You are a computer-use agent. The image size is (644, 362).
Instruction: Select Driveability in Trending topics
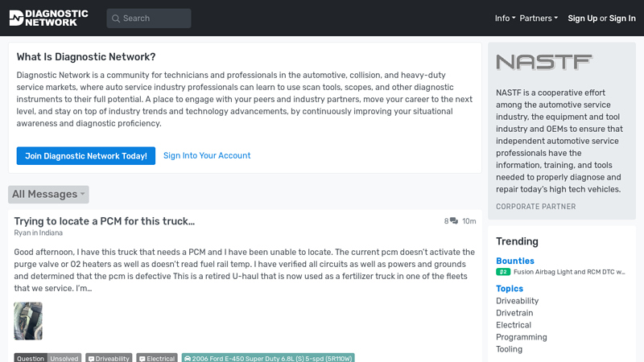point(517,301)
